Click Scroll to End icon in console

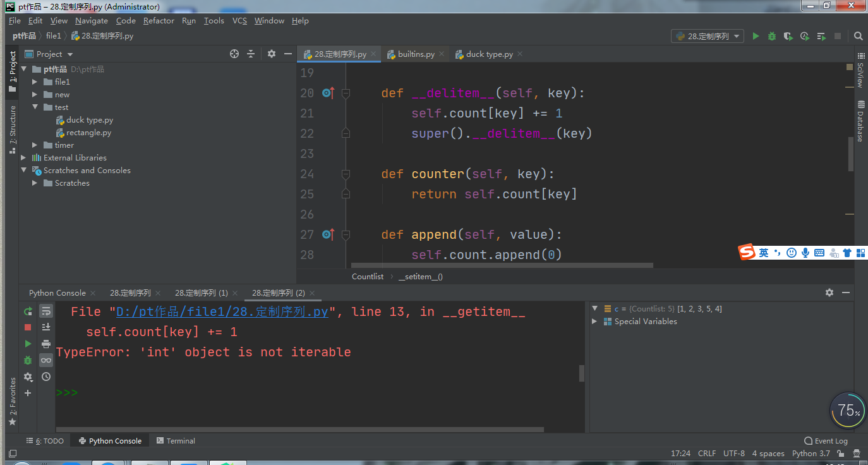coord(46,327)
